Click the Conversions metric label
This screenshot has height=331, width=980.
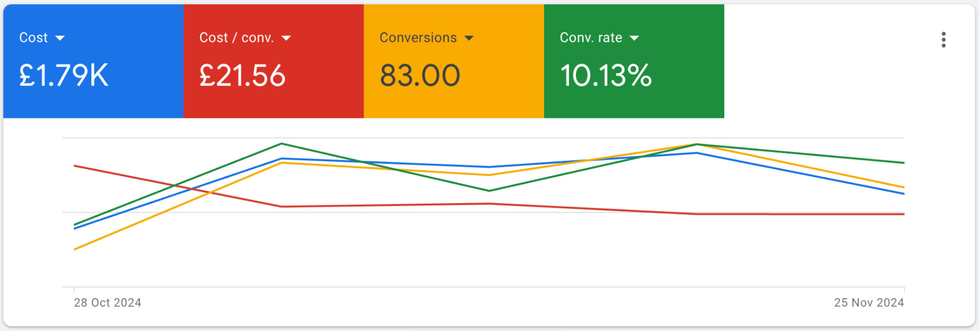click(418, 38)
